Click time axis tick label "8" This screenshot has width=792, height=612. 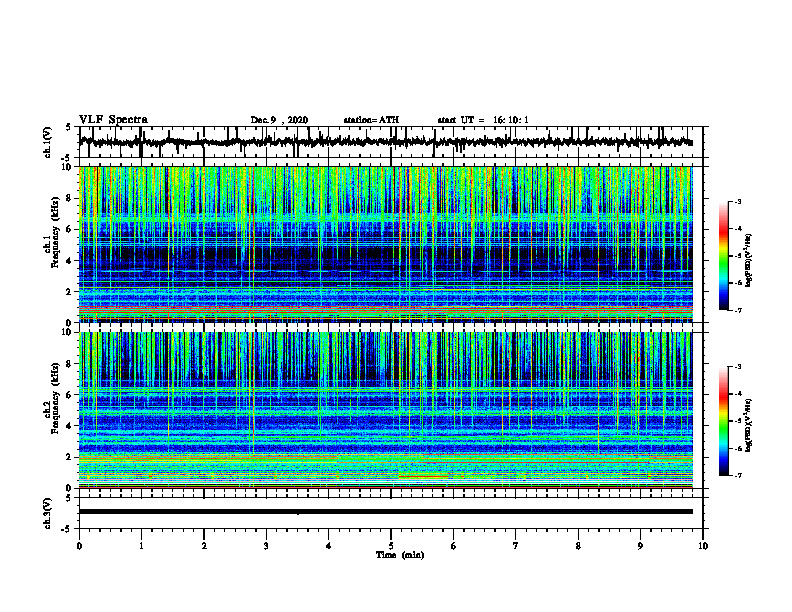pos(578,546)
